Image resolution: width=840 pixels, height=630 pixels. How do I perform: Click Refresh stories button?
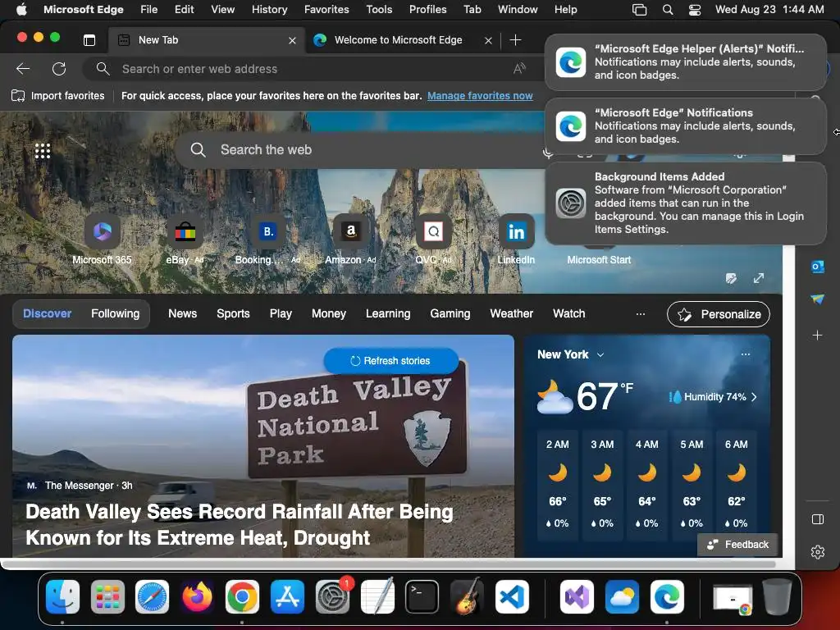pos(390,361)
